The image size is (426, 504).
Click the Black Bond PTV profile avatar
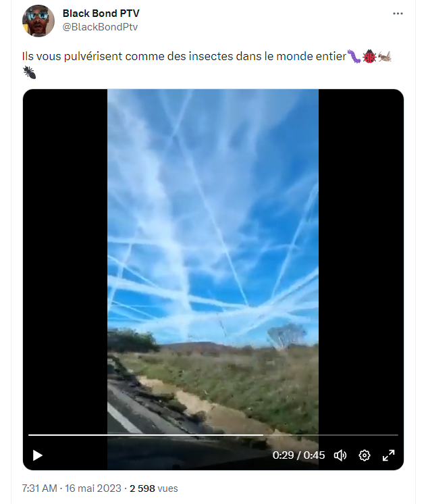38,20
